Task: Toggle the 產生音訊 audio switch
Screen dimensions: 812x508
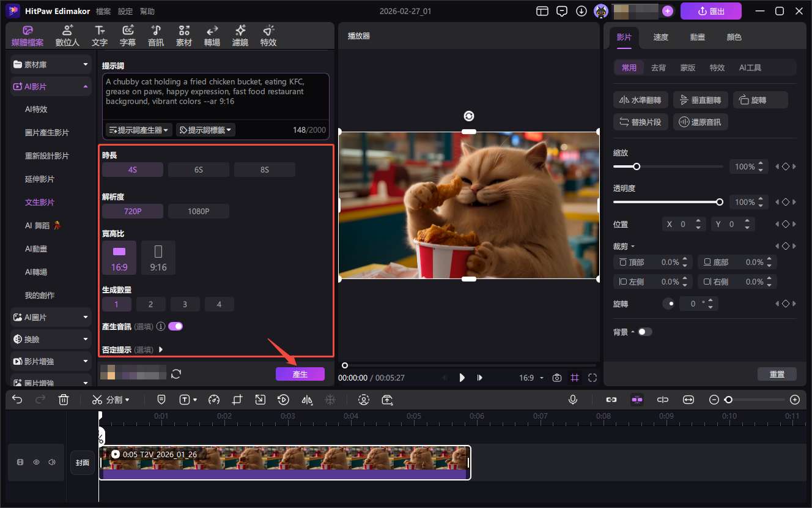Action: click(x=175, y=326)
